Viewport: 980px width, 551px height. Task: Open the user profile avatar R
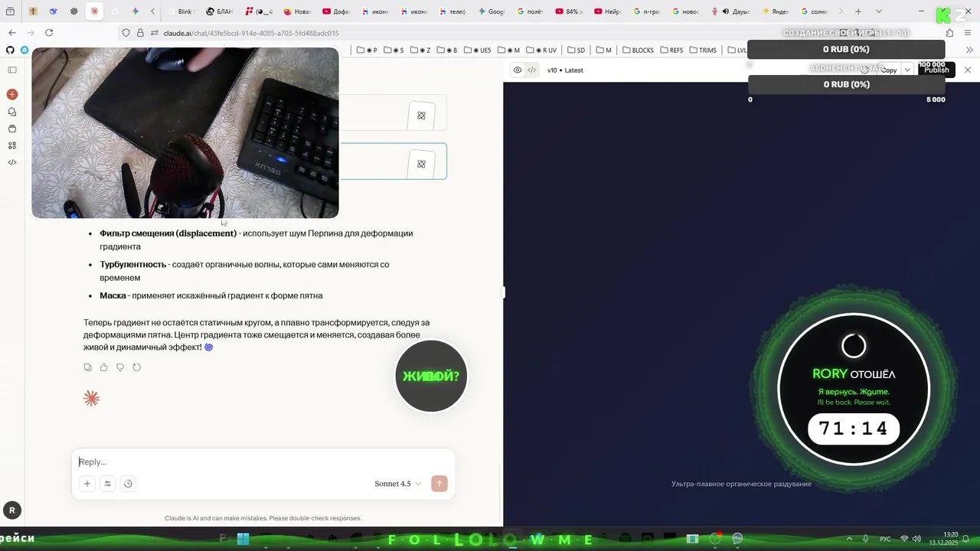tap(11, 510)
